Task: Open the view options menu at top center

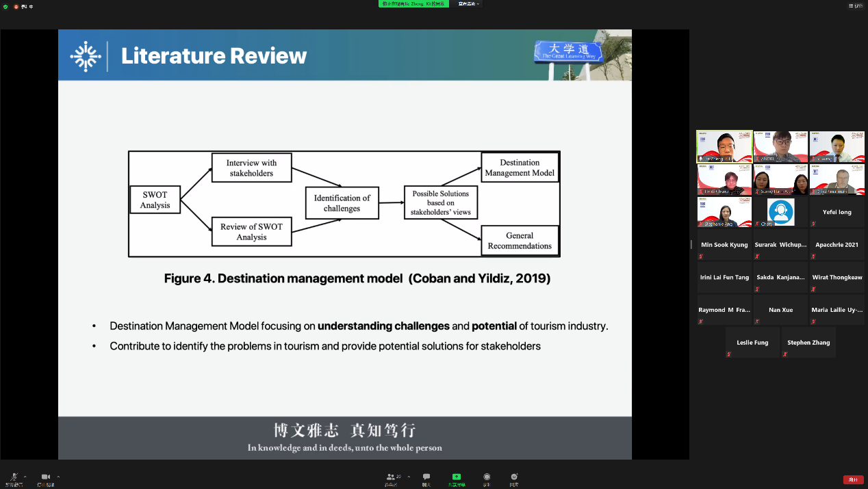Action: pos(469,3)
